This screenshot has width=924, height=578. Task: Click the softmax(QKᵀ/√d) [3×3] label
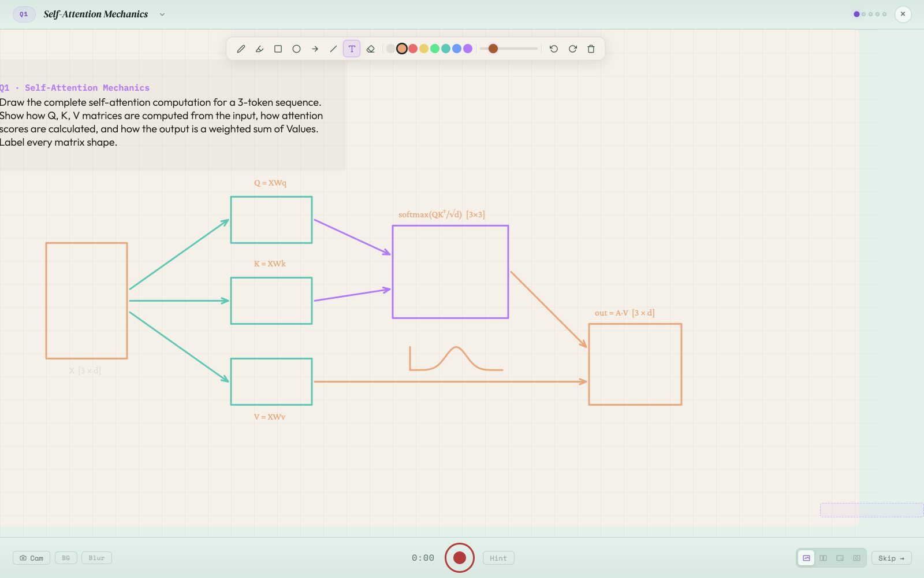(442, 214)
